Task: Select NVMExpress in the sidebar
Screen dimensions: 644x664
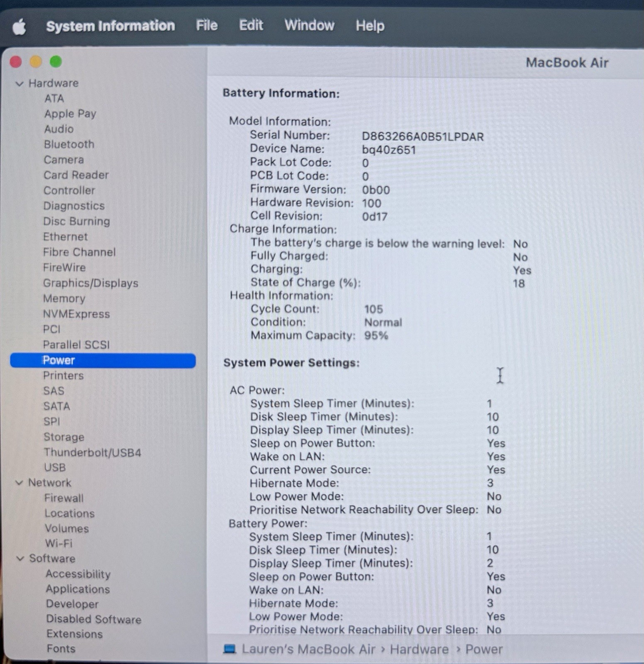Action: [x=76, y=314]
